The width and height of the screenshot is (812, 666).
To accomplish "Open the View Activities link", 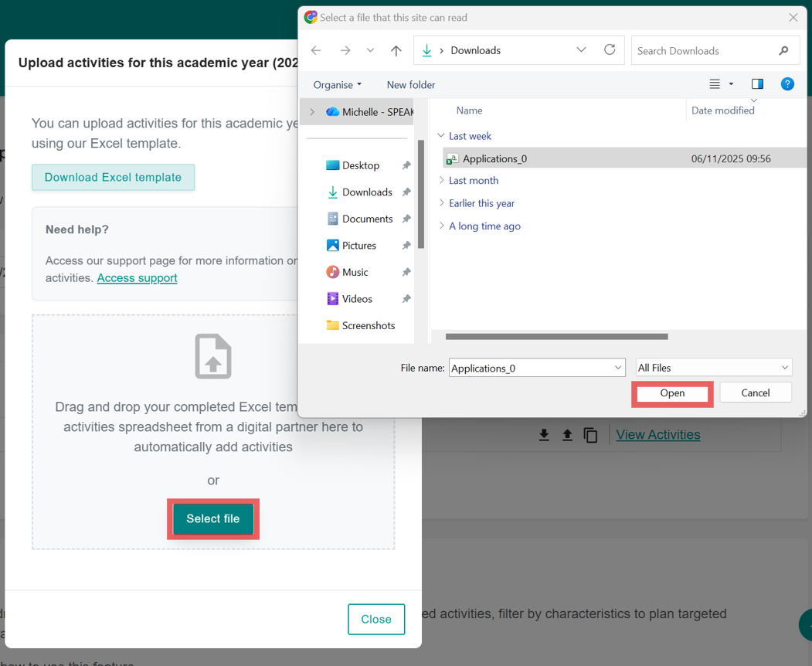I will (x=657, y=434).
